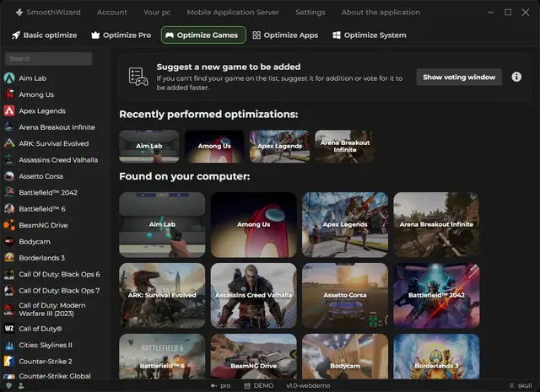Select the ARK: Survival Evolved card

162,296
